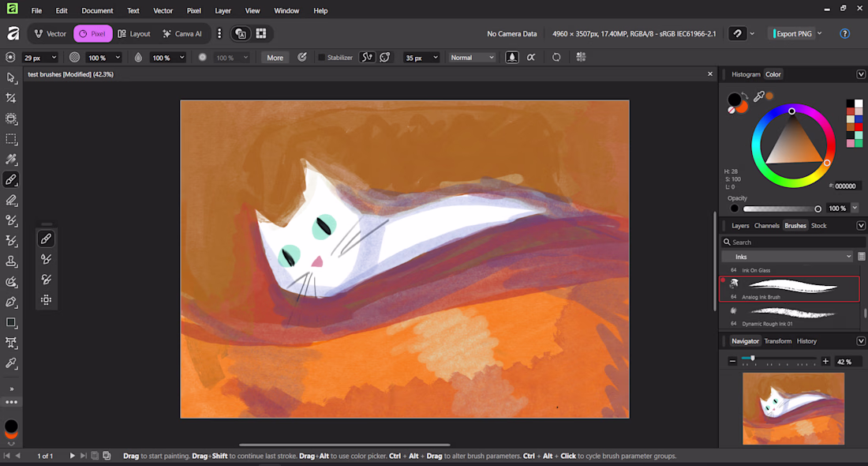Select the Clone stamp tool

coord(11,261)
